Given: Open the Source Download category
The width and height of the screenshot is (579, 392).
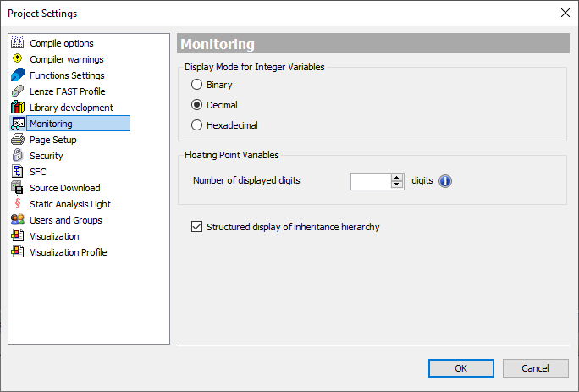Looking at the screenshot, I should 65,188.
